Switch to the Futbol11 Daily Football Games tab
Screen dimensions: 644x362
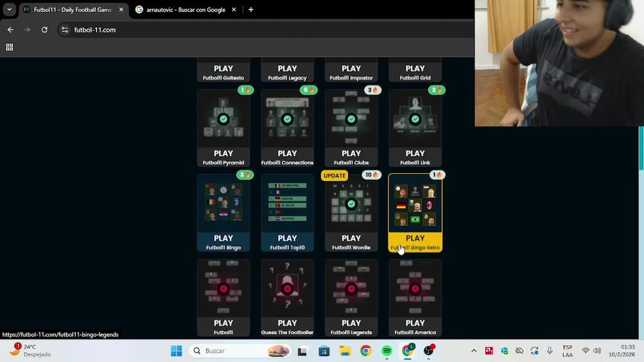click(73, 10)
